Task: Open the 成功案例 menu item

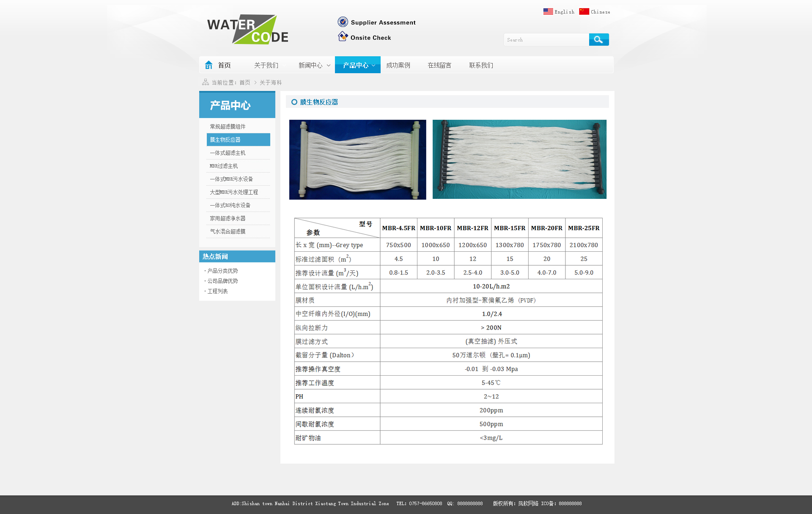Action: coord(398,65)
